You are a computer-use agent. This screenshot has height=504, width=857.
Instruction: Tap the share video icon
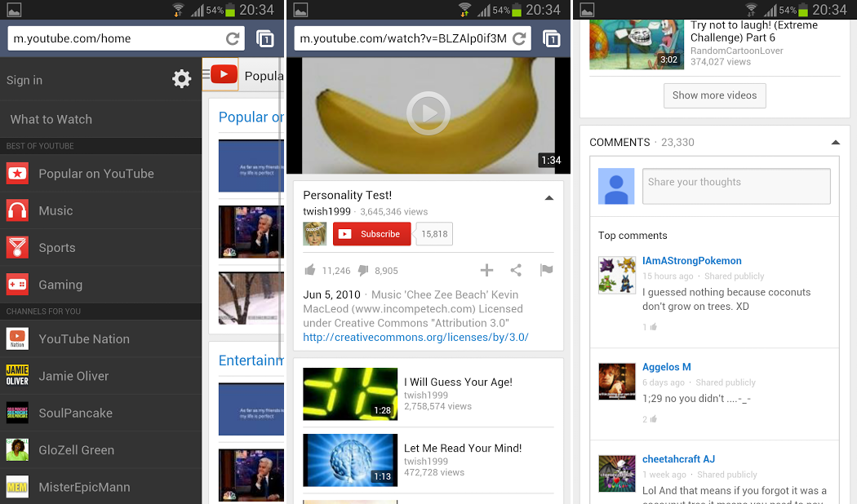516,271
